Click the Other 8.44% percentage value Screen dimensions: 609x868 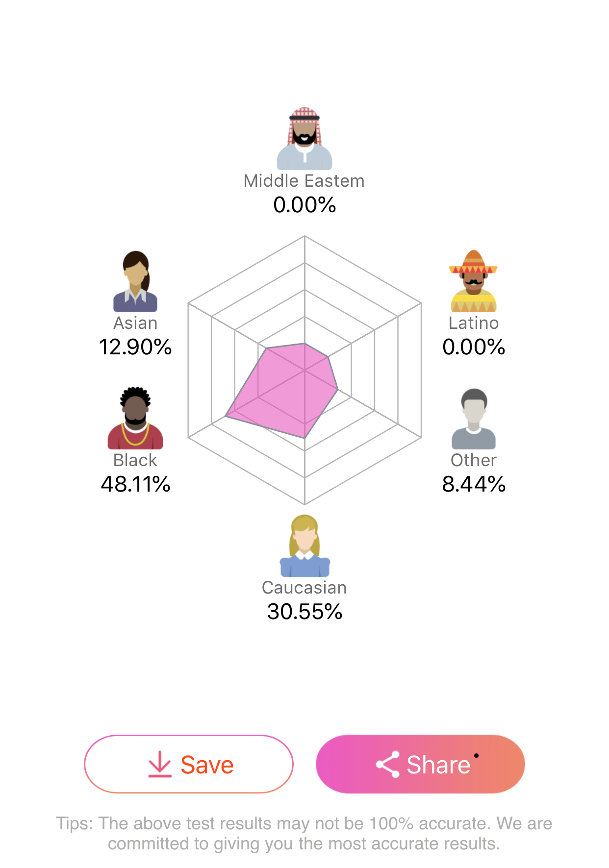coord(474,484)
